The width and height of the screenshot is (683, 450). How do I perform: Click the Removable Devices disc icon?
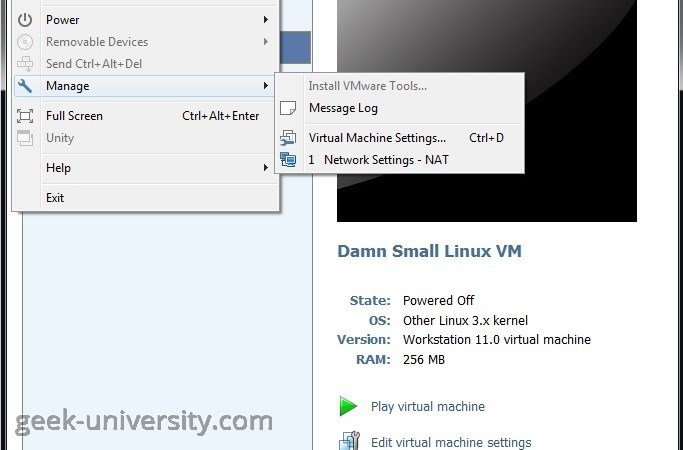pyautogui.click(x=25, y=42)
